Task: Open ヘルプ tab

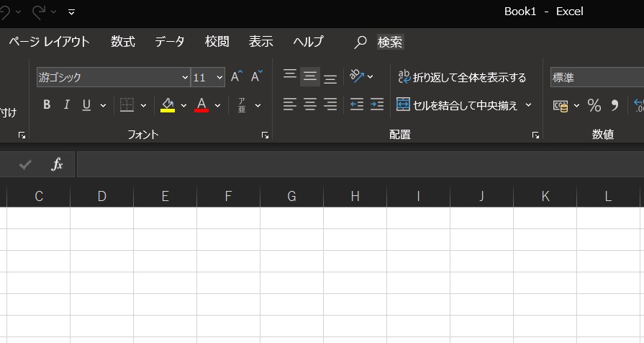Action: [308, 42]
